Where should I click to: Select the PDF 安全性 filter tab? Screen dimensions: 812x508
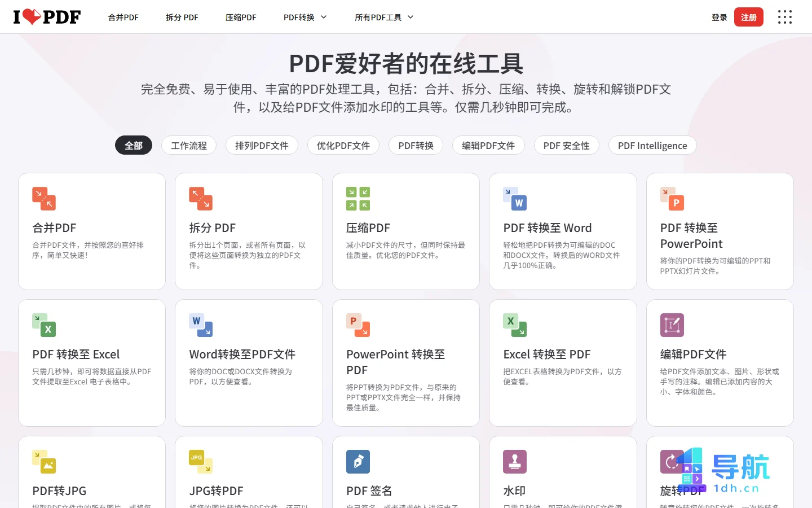pos(567,146)
